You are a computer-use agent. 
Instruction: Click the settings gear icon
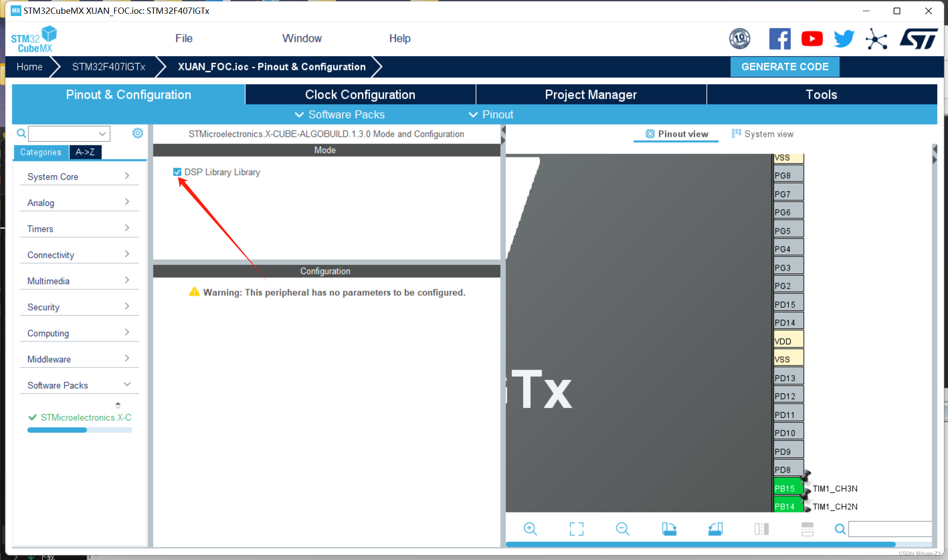pos(138,133)
